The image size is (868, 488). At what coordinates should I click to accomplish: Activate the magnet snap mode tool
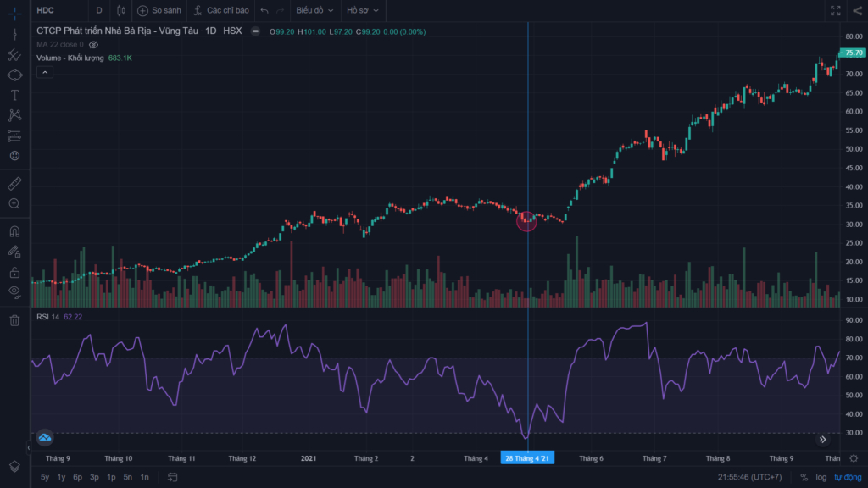click(x=14, y=231)
